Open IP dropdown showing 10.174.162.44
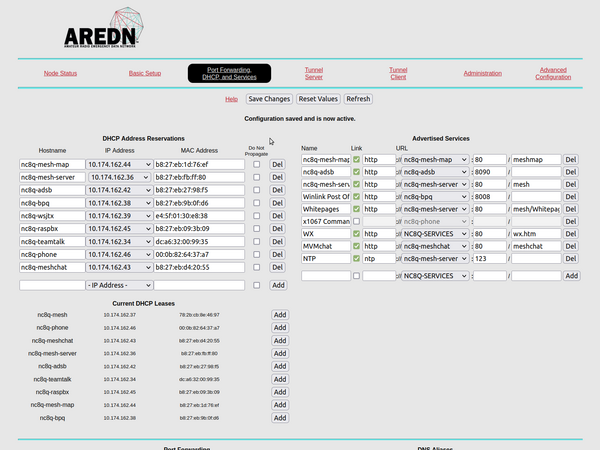The width and height of the screenshot is (600, 450). click(x=119, y=165)
